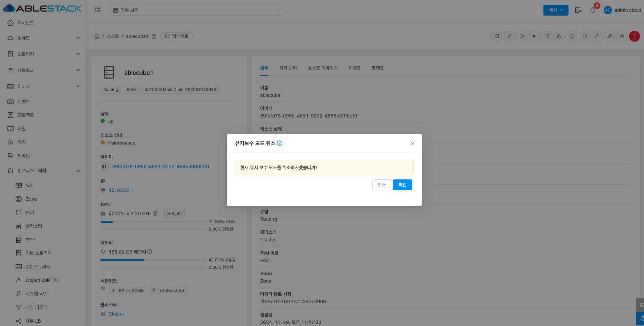Image resolution: width=644 pixels, height=326 pixels.
Task: Click the red trash delete host icon
Action: coord(634,36)
